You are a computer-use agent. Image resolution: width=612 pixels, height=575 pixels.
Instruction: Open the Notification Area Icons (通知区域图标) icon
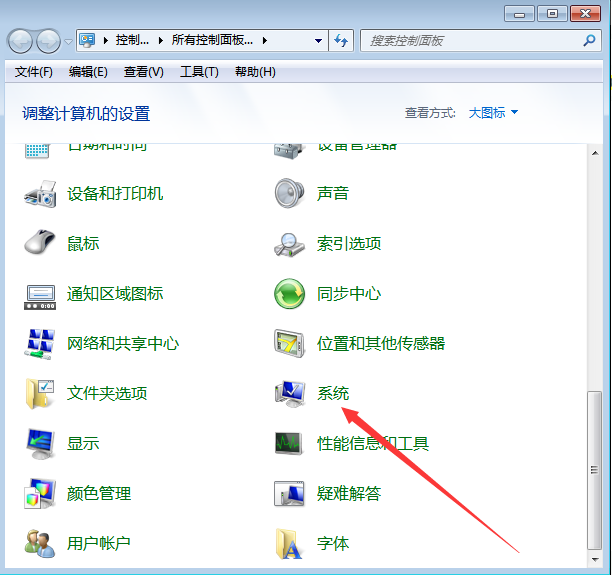point(40,297)
